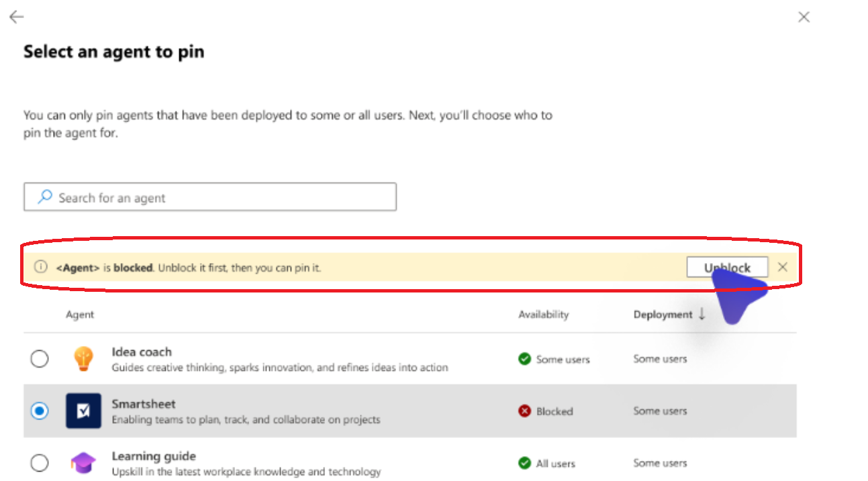Sort by the Deployment column arrow

point(702,314)
